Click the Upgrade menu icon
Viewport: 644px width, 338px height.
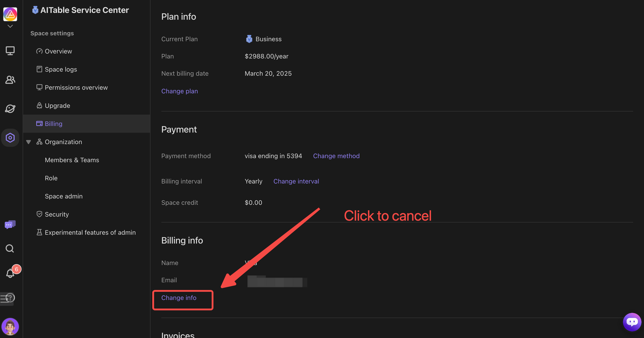[x=39, y=105]
